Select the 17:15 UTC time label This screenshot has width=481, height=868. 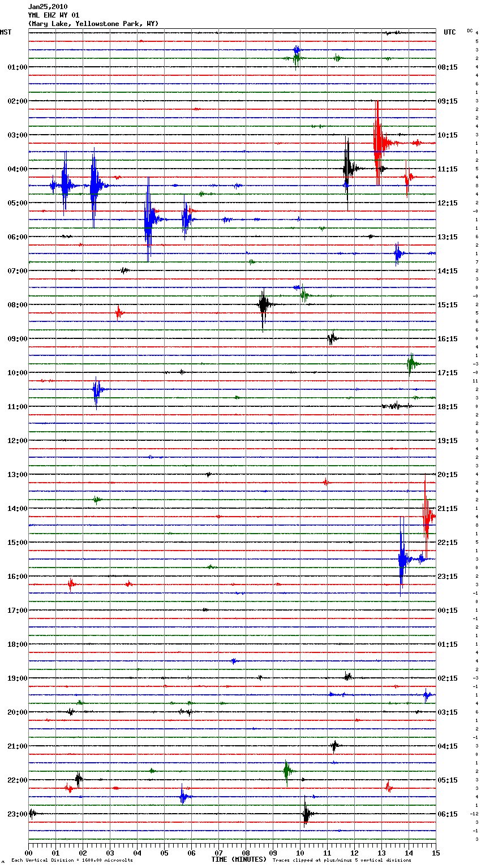(448, 373)
